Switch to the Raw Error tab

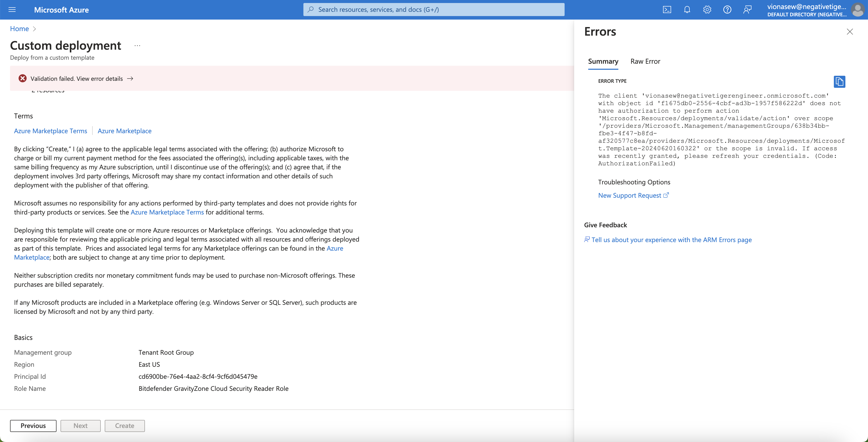click(645, 61)
